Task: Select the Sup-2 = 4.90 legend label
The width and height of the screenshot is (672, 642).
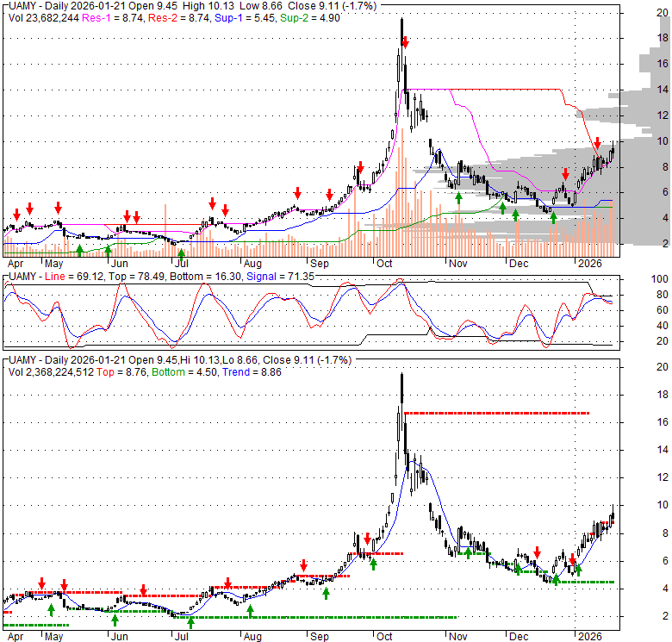Action: click(310, 18)
